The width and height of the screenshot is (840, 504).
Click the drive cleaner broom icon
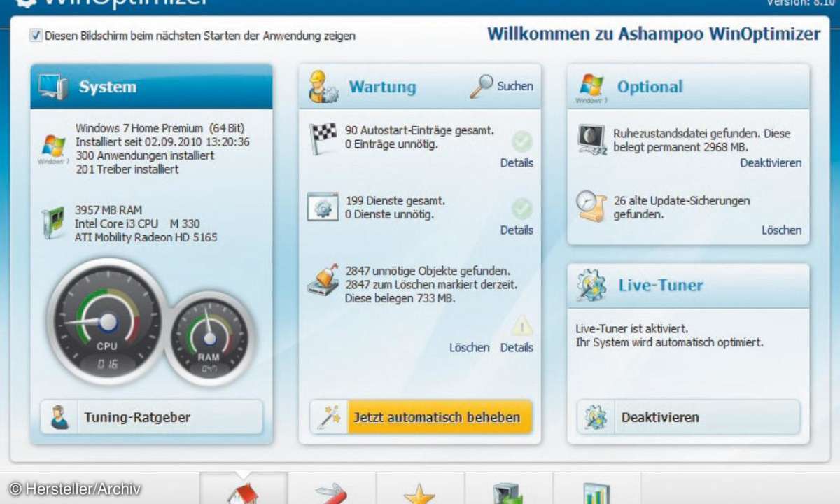[x=323, y=279]
